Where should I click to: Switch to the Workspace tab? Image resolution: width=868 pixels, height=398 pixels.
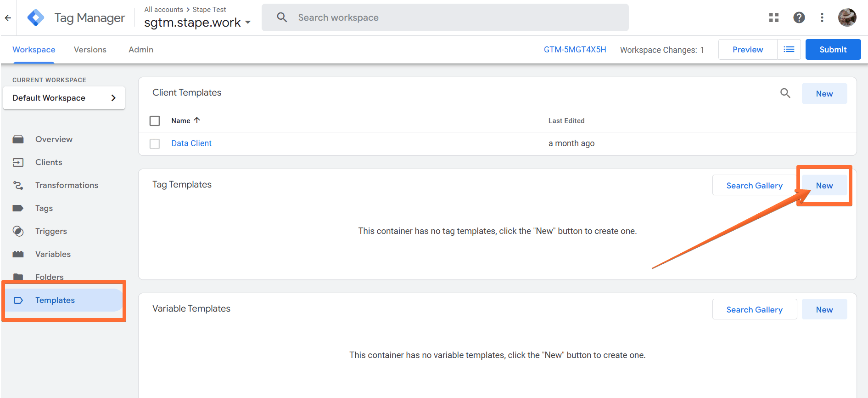[x=34, y=50]
